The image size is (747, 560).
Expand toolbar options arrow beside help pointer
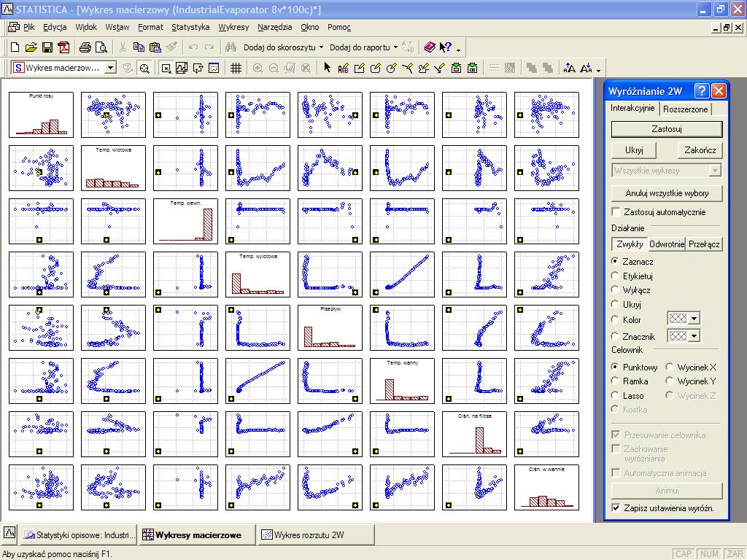click(x=458, y=49)
